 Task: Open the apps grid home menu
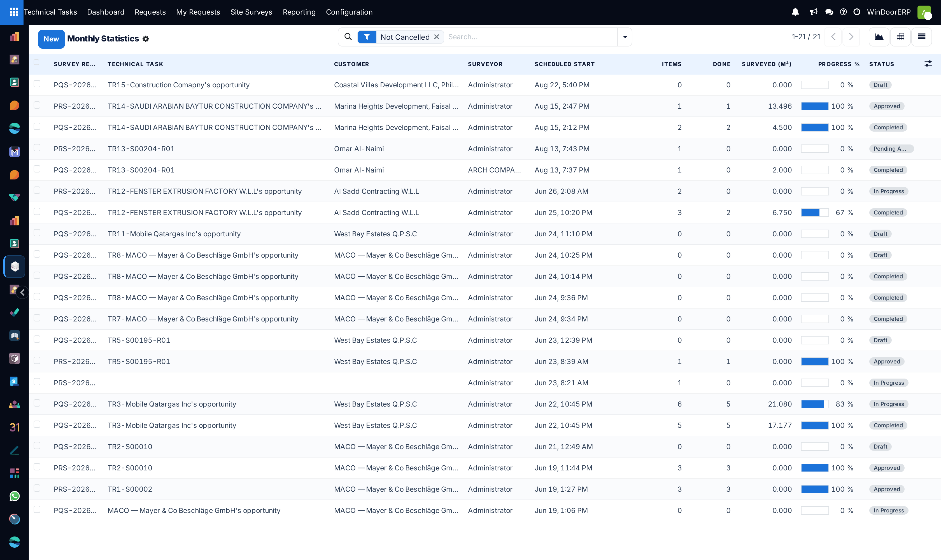tap(14, 12)
